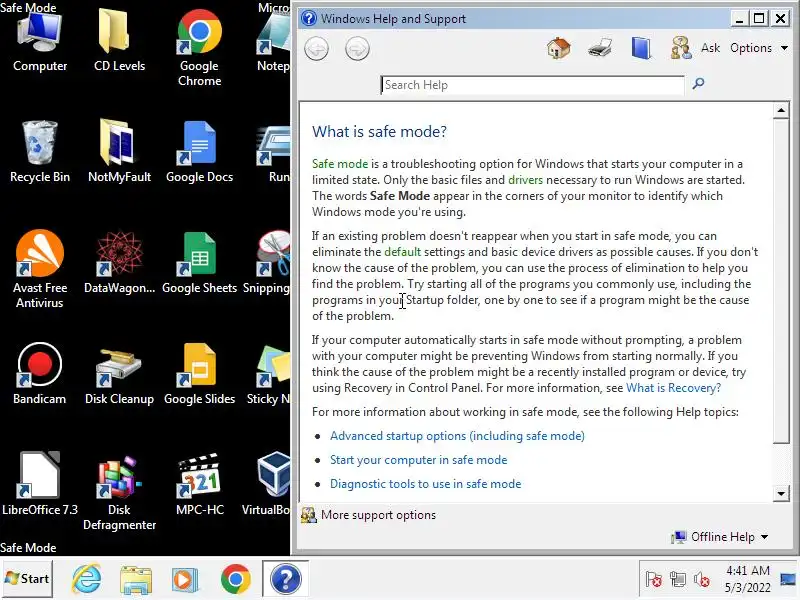Open the Start menu
800x600 pixels.
coord(27,579)
